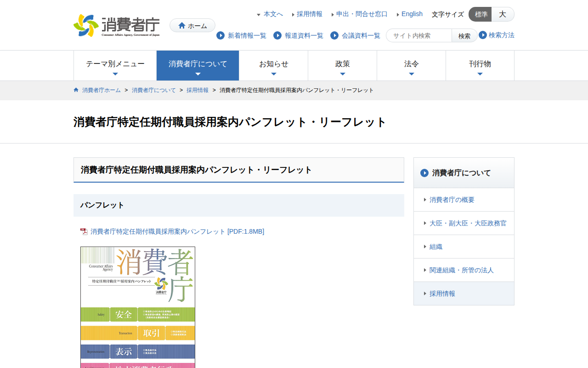Click the 検索 button

pos(464,35)
